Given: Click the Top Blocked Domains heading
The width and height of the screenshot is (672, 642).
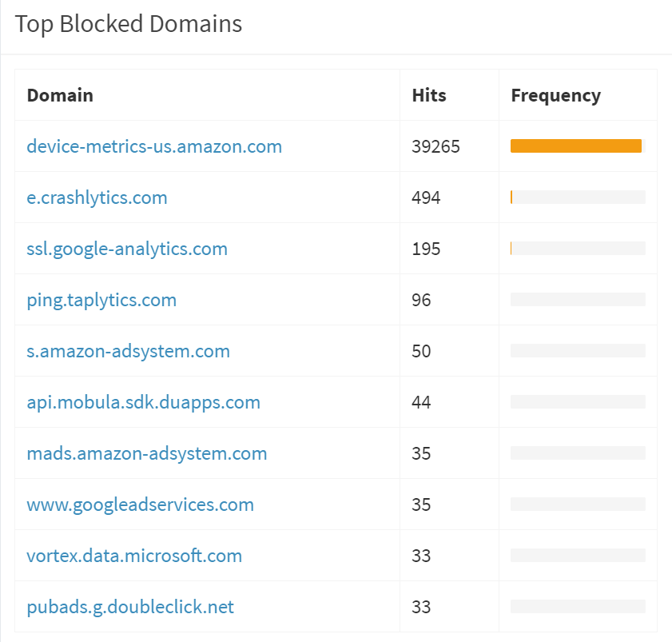Looking at the screenshot, I should (x=129, y=24).
